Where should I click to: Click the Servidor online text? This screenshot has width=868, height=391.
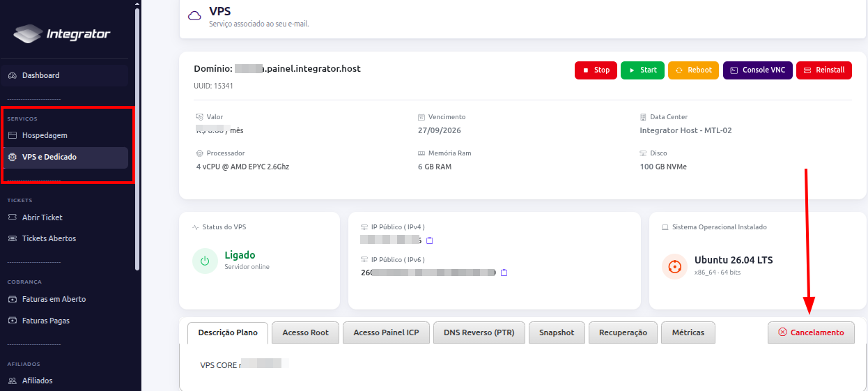(x=247, y=267)
